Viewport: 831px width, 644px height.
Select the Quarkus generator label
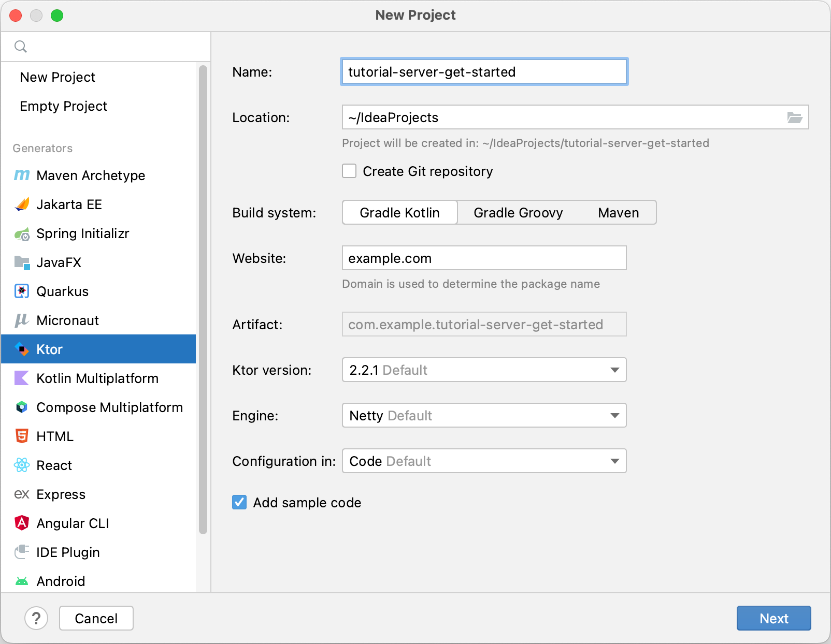coord(63,291)
